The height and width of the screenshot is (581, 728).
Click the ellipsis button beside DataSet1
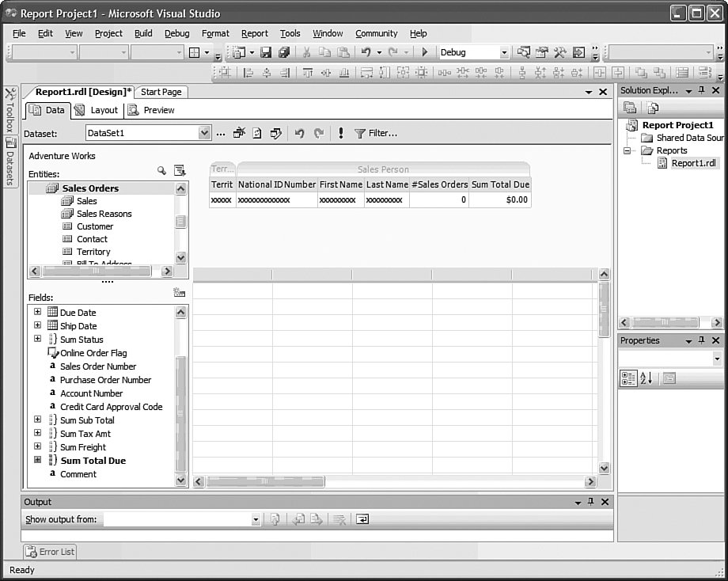point(221,134)
